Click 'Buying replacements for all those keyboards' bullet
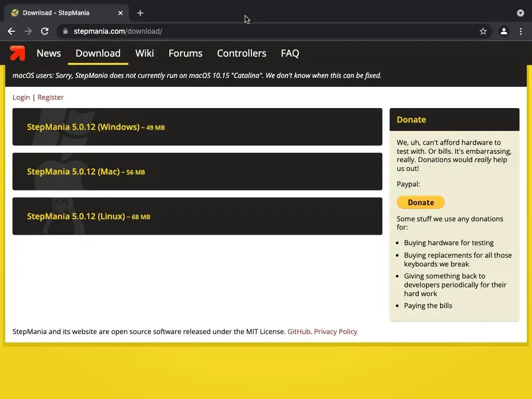 [x=458, y=260]
